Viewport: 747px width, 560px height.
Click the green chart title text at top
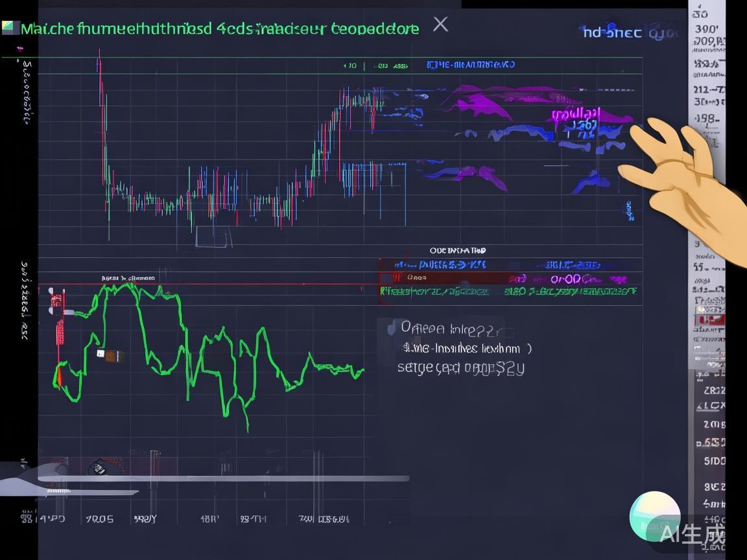coord(219,29)
